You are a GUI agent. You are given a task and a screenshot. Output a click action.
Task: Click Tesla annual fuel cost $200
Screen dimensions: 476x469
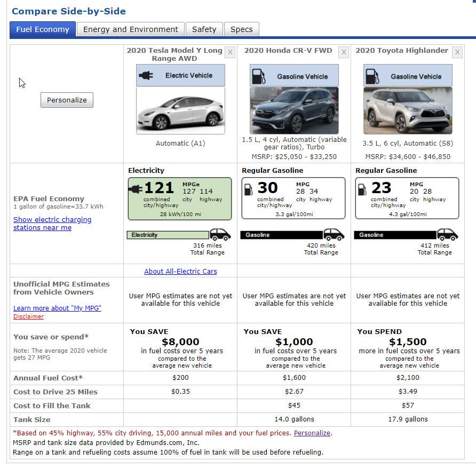(x=180, y=378)
